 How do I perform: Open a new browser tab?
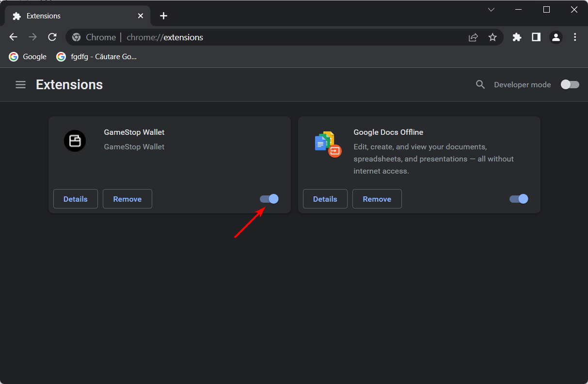(163, 16)
